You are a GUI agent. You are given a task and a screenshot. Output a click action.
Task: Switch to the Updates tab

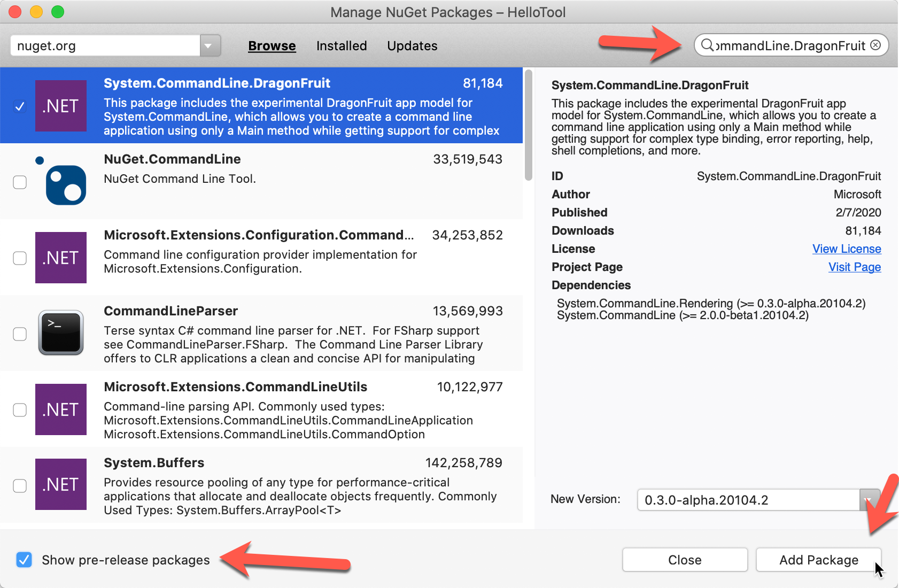(x=412, y=46)
